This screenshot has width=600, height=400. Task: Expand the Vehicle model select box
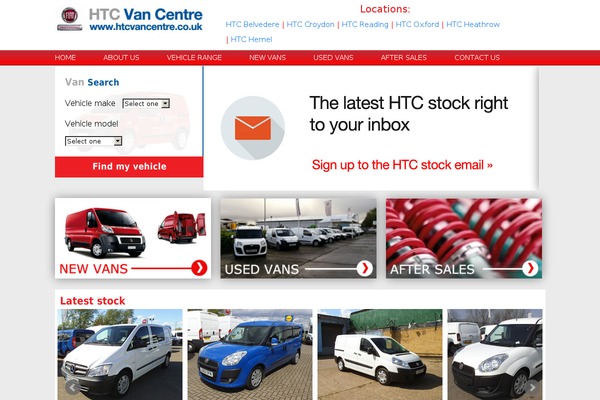[93, 141]
